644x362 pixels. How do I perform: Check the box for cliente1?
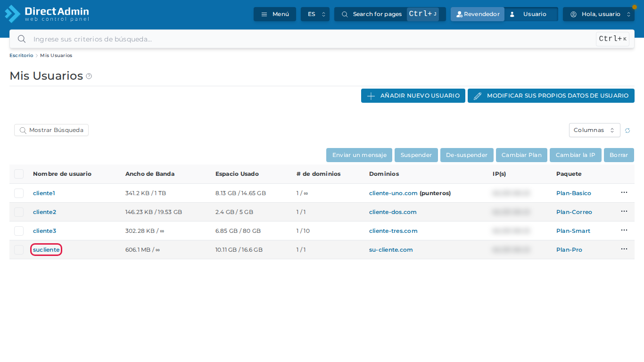click(19, 193)
